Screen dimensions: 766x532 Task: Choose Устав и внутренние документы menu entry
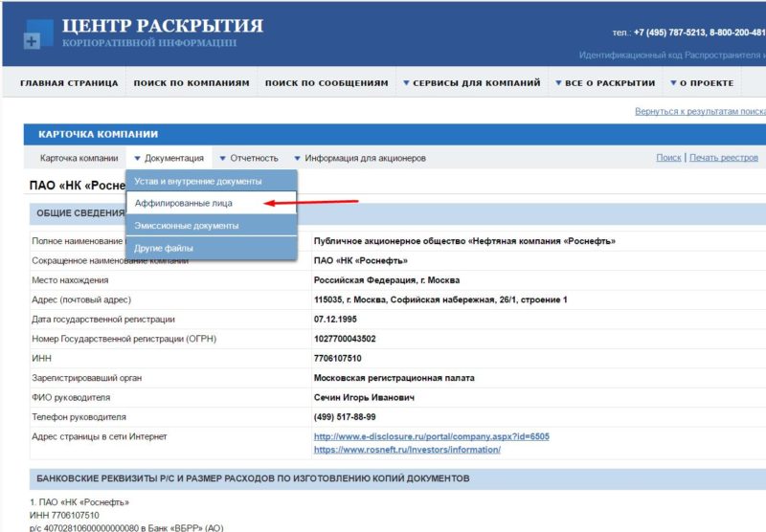[x=212, y=181]
